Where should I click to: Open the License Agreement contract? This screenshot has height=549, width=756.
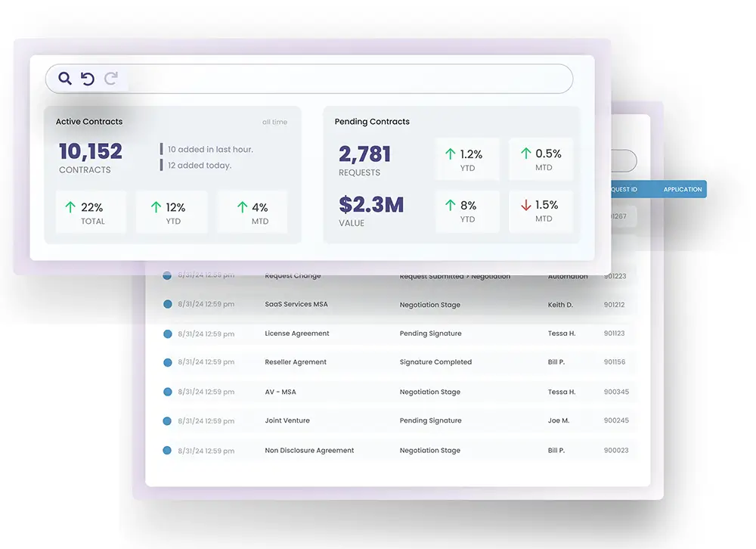(296, 333)
